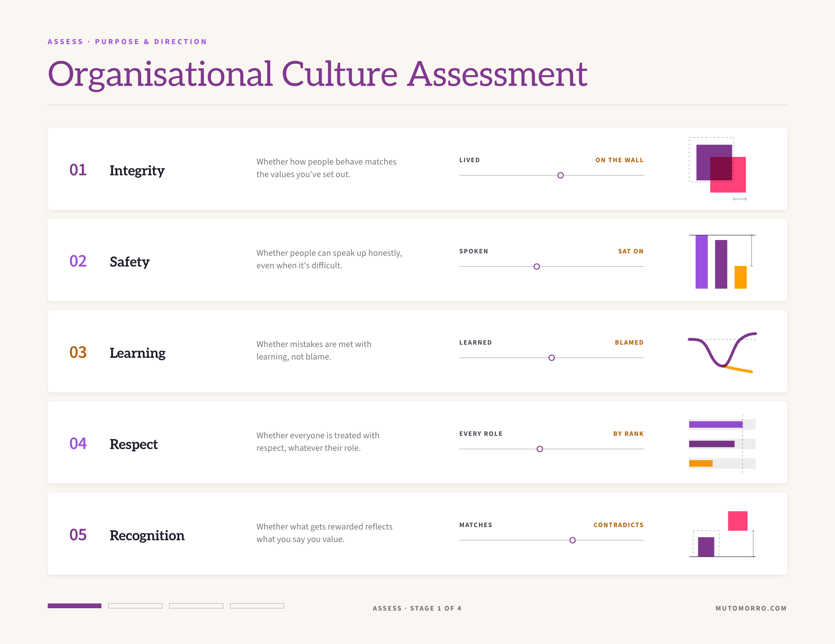The width and height of the screenshot is (835, 644).
Task: Click the 'CONTRADICTS' slider label
Action: point(618,525)
